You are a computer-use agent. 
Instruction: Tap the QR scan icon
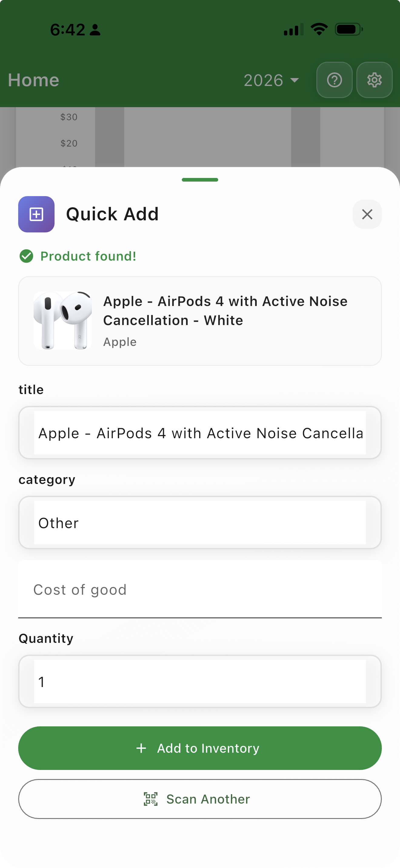point(151,799)
